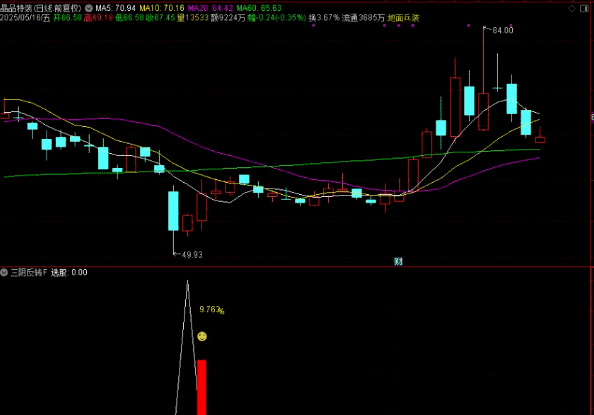The width and height of the screenshot is (594, 415).
Task: Click the 财 marker at chart bottom
Action: pyautogui.click(x=398, y=261)
